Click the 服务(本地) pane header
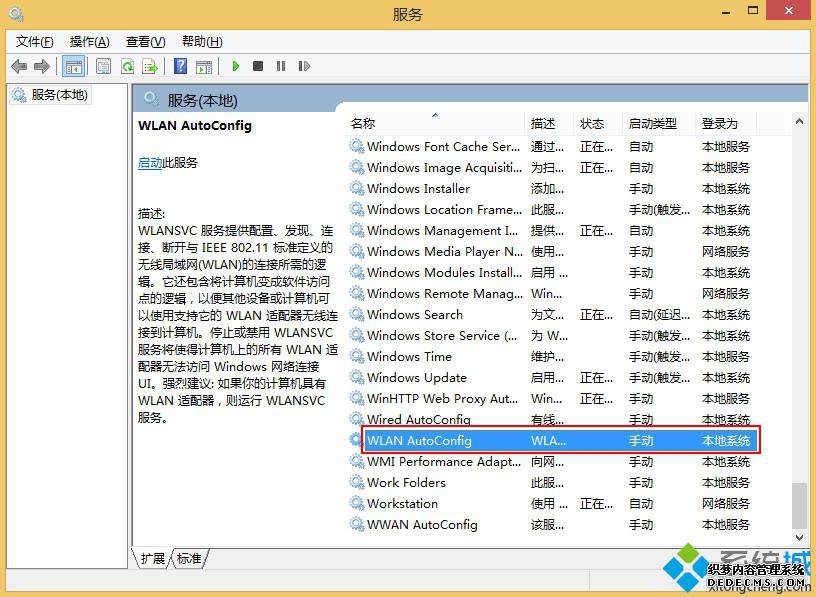 pyautogui.click(x=202, y=100)
